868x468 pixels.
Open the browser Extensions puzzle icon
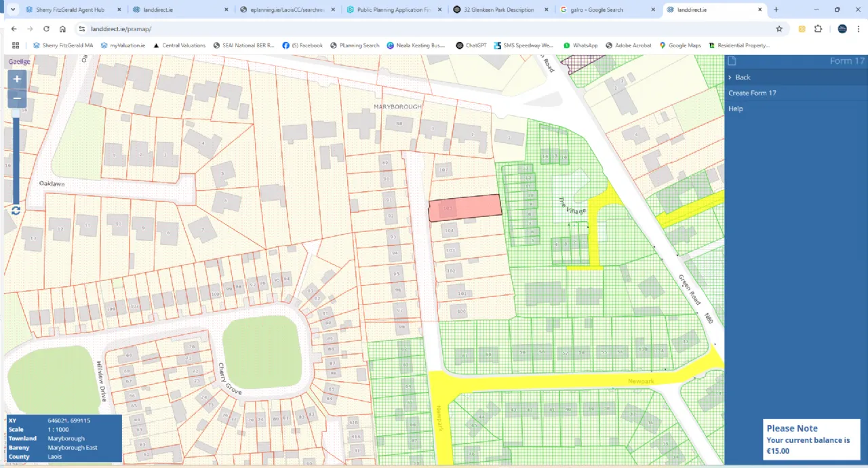pyautogui.click(x=818, y=29)
